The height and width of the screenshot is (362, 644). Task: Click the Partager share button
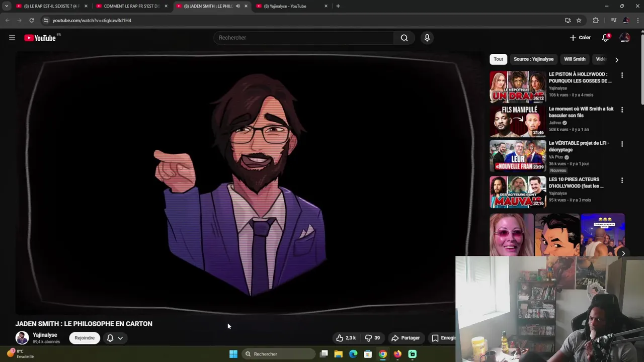[406, 338]
